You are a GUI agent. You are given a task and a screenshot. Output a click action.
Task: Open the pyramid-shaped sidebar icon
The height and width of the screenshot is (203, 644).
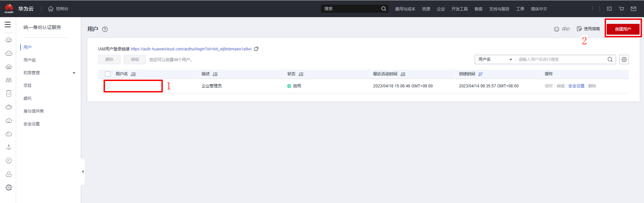pyautogui.click(x=9, y=147)
